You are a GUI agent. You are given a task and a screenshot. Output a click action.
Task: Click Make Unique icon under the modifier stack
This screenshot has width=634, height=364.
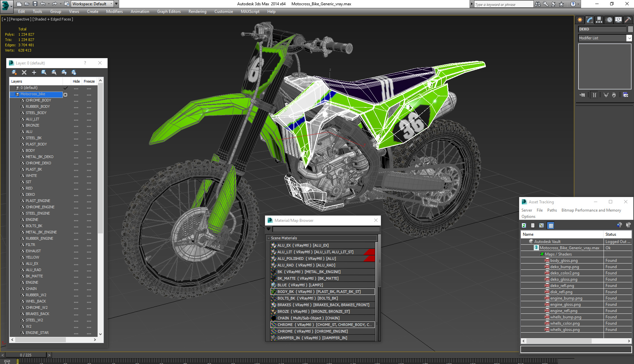coord(606,95)
